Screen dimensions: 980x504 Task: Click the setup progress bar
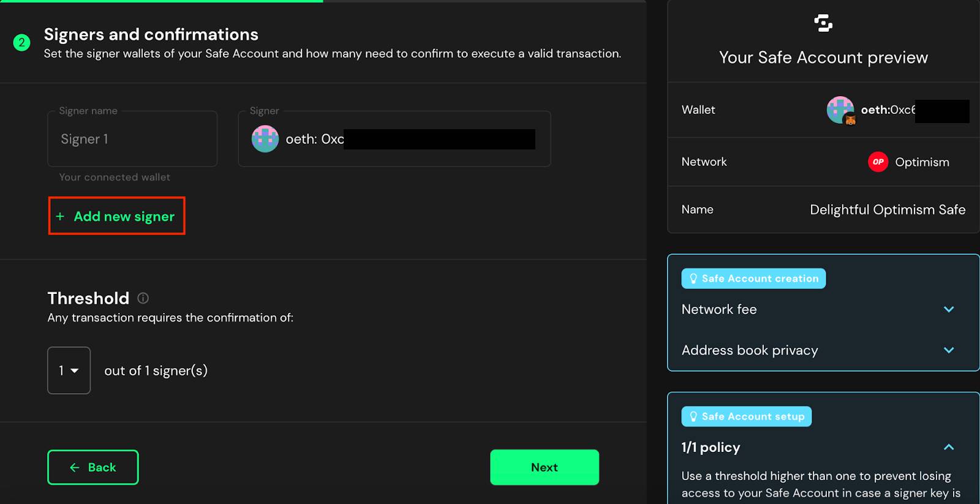[x=323, y=1]
